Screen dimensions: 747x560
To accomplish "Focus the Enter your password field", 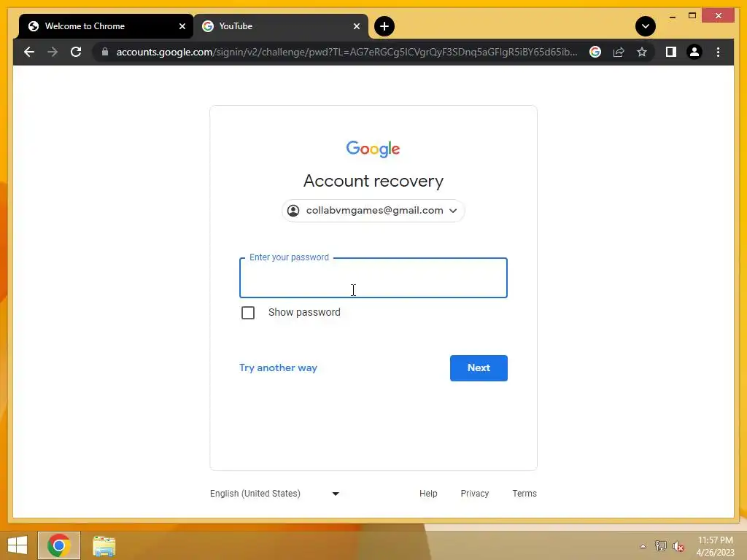I will [373, 278].
